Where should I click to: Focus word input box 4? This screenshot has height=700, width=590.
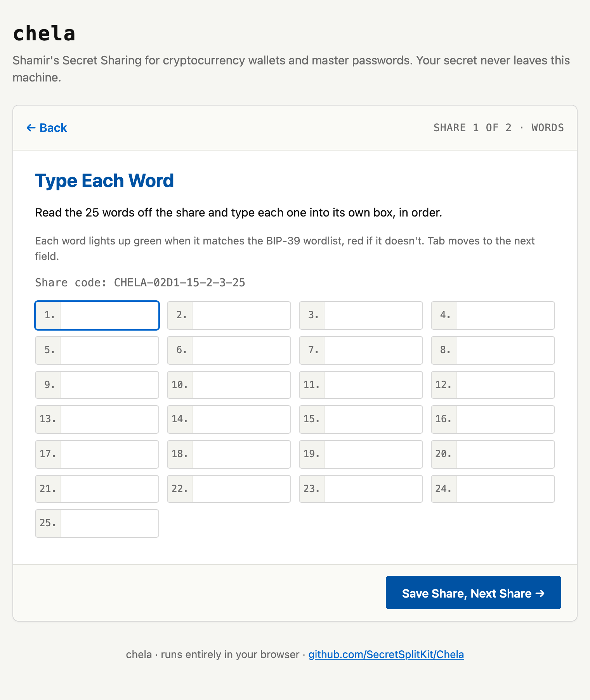pyautogui.click(x=505, y=315)
